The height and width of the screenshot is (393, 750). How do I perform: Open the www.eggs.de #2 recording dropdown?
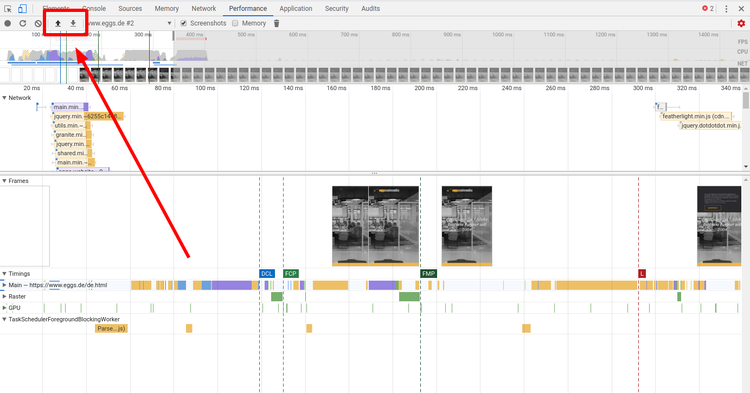click(130, 23)
